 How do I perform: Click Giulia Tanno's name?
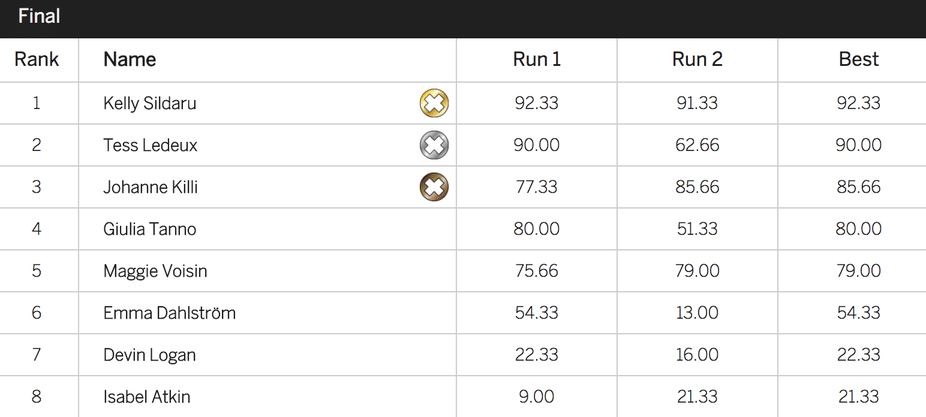tap(149, 229)
